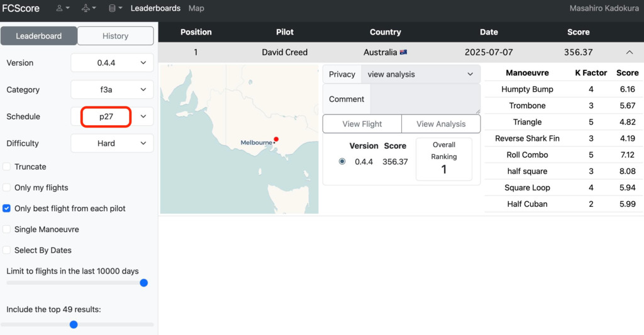Open the airplane icon menu
This screenshot has width=644, height=335.
coord(89,8)
